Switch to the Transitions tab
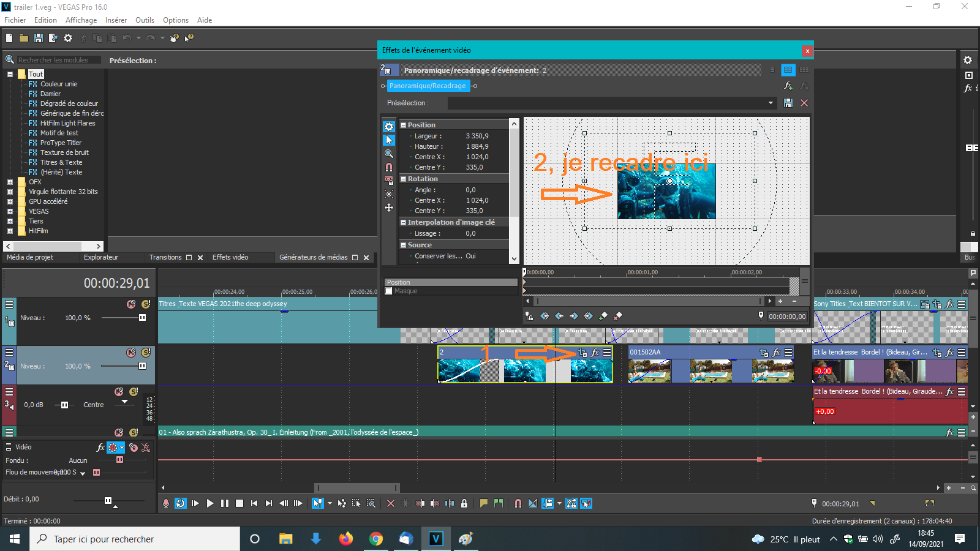Viewport: 980px width, 551px height. [165, 258]
